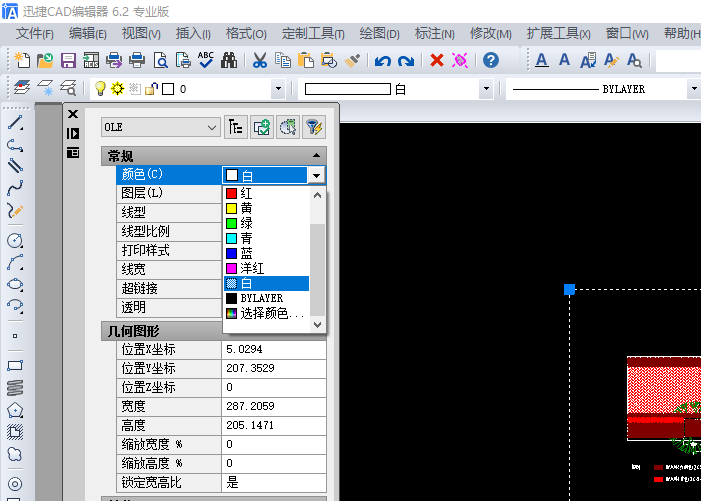
Task: Toggle layer freeze sun icon
Action: 118,88
